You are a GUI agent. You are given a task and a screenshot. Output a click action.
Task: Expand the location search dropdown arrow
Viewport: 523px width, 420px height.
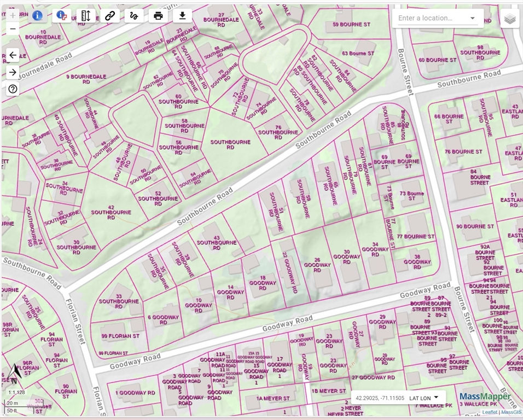[473, 18]
